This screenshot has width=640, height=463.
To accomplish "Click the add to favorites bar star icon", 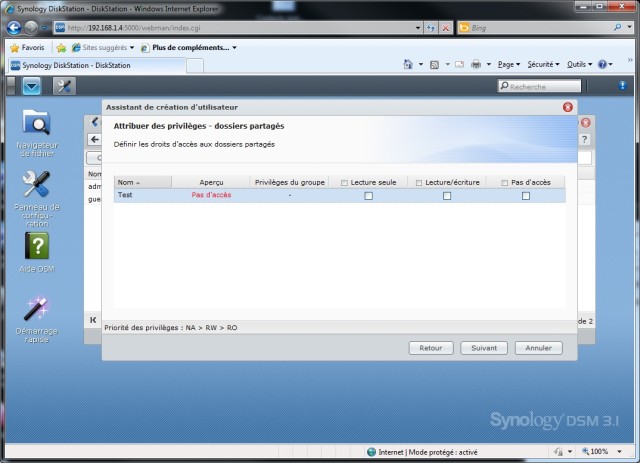I will pos(61,48).
